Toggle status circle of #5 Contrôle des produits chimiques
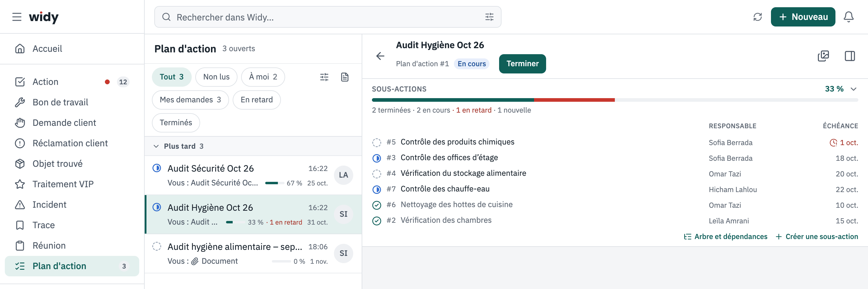The image size is (868, 289). pyautogui.click(x=376, y=142)
